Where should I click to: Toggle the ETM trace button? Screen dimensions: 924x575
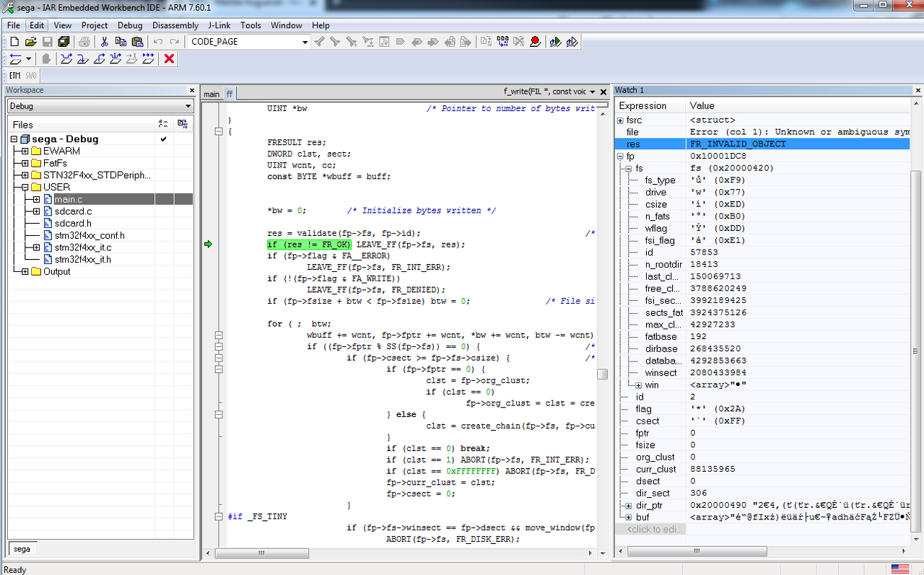(x=15, y=76)
